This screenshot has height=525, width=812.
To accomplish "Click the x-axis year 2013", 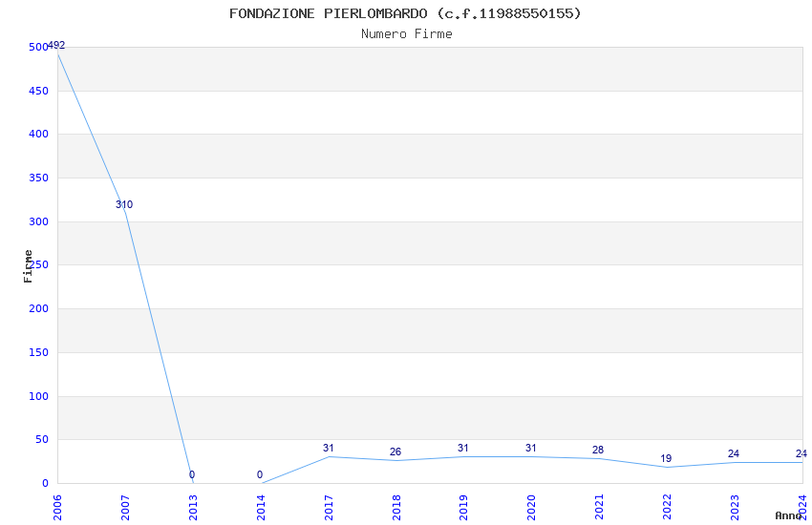I will (193, 507).
